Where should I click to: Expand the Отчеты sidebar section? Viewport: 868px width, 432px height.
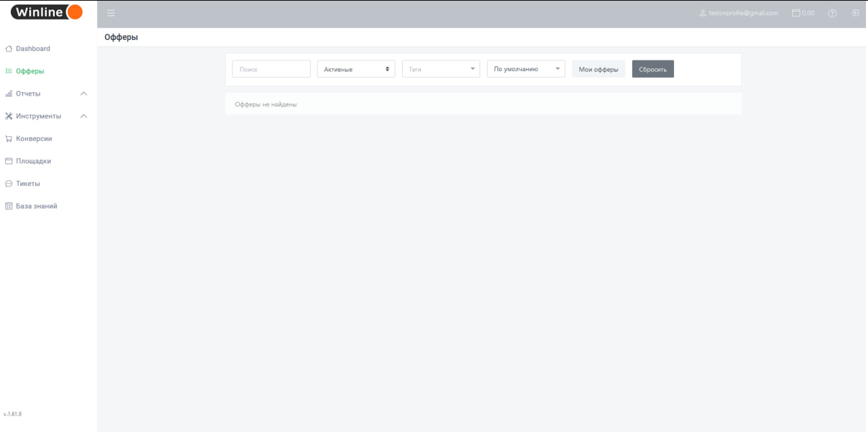pos(28,94)
